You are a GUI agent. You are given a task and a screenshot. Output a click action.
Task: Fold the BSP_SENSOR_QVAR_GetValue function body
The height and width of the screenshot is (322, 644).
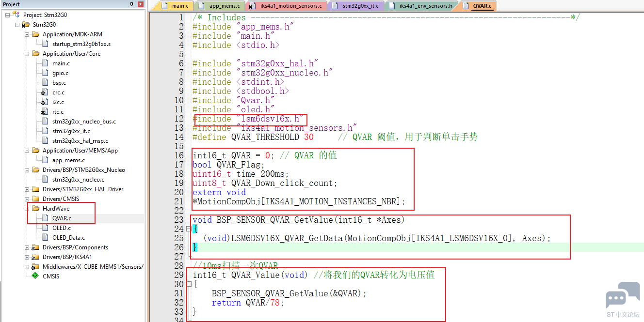coord(188,229)
